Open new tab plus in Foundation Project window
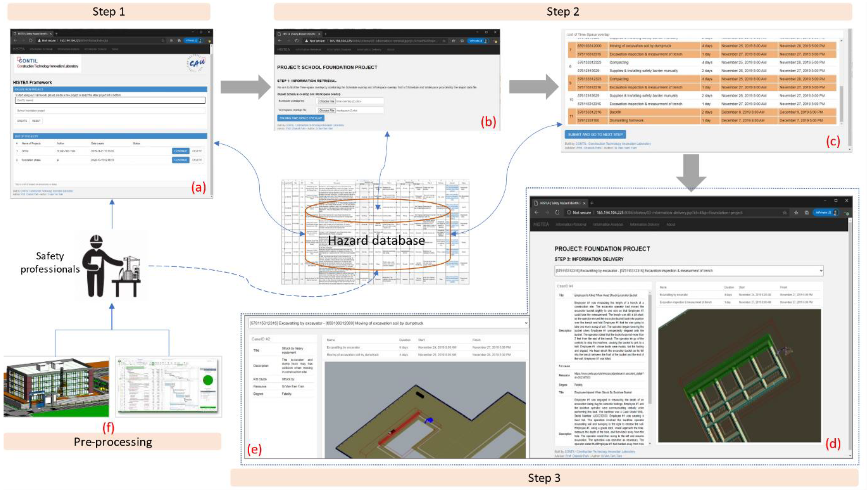Viewport: 868px width, 493px height. tap(592, 203)
